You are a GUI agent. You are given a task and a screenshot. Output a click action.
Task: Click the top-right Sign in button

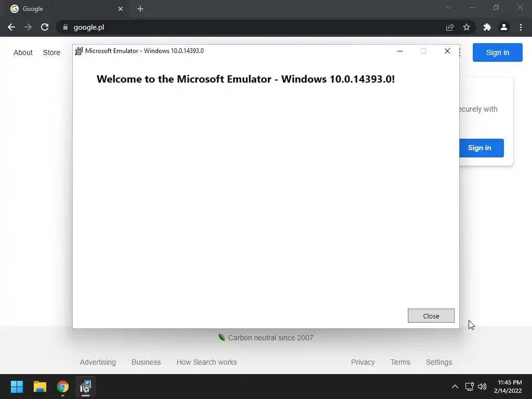[497, 52]
